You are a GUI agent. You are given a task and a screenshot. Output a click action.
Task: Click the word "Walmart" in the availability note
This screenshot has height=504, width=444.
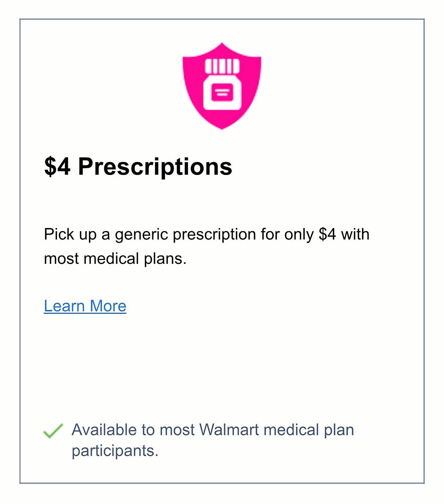tap(229, 430)
